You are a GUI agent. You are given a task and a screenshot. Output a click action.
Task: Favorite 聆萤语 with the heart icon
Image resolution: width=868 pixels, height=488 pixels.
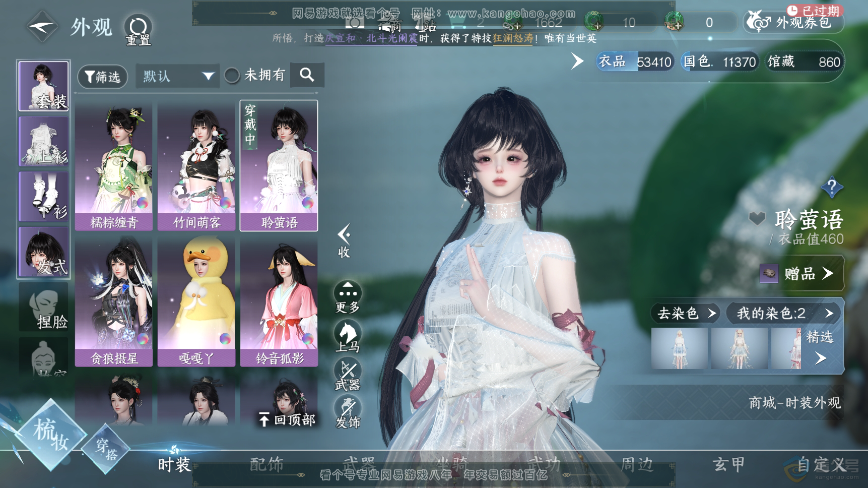click(757, 218)
